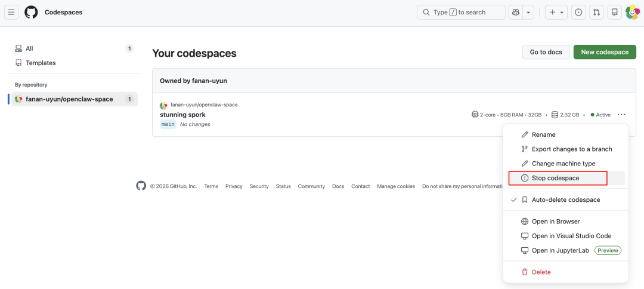The width and height of the screenshot is (644, 289).
Task: Toggle Auto-delete codespace option
Action: pos(565,200)
